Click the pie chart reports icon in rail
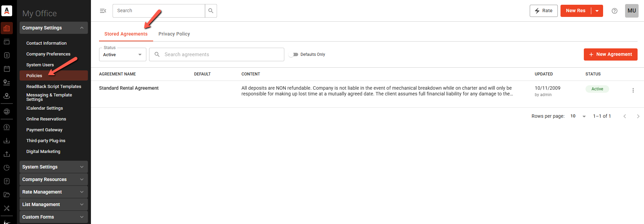This screenshot has height=224, width=644. click(x=7, y=167)
